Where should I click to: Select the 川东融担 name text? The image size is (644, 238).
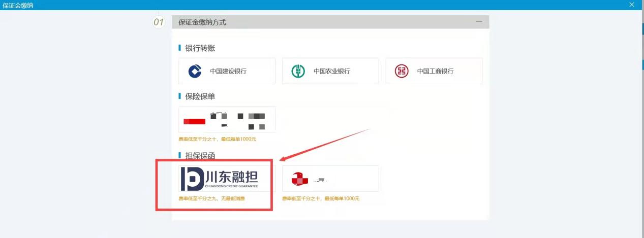click(x=232, y=177)
